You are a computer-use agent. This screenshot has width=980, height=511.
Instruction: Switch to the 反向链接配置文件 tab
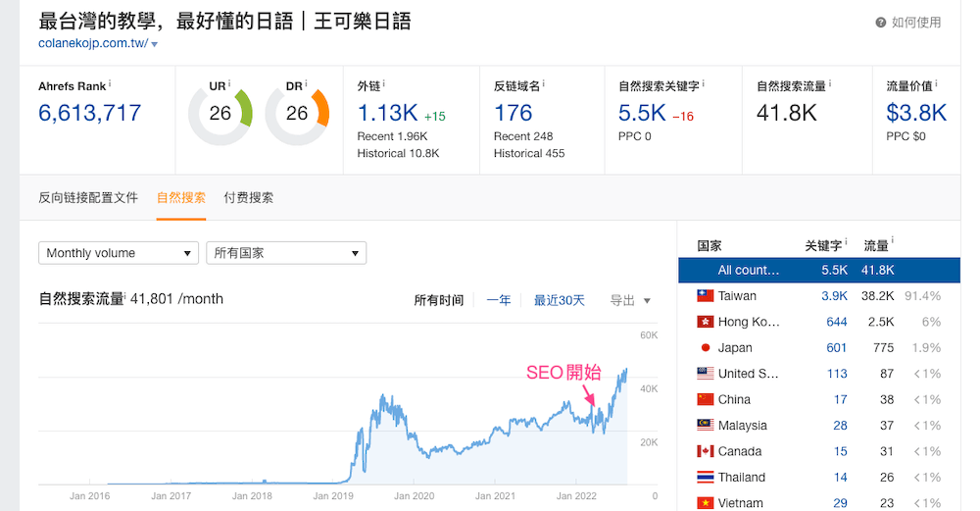point(88,198)
